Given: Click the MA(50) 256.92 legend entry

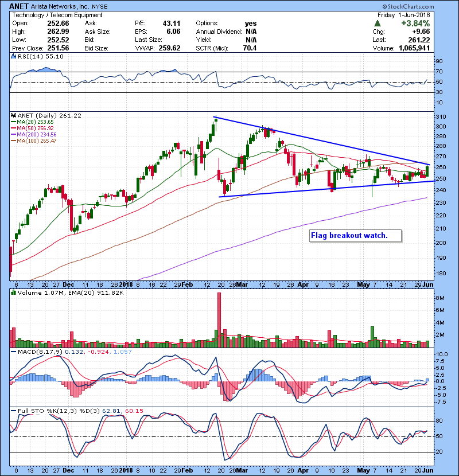Looking at the screenshot, I should point(32,128).
